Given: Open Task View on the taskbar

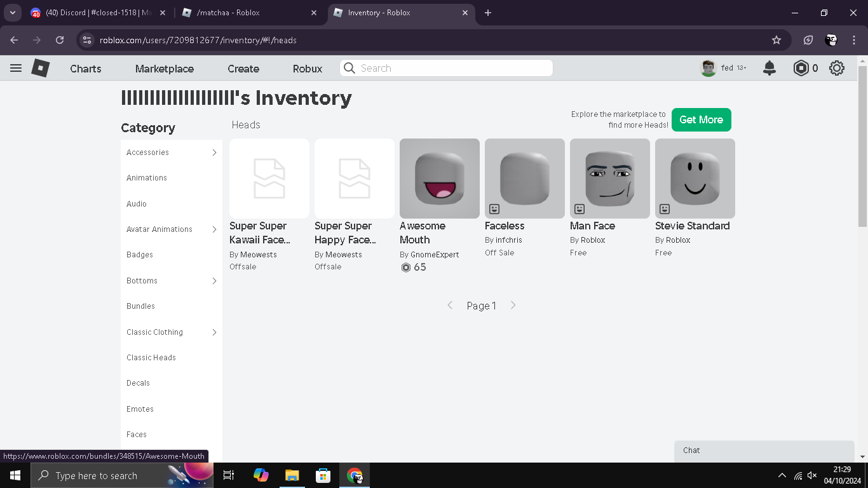Looking at the screenshot, I should (x=229, y=475).
